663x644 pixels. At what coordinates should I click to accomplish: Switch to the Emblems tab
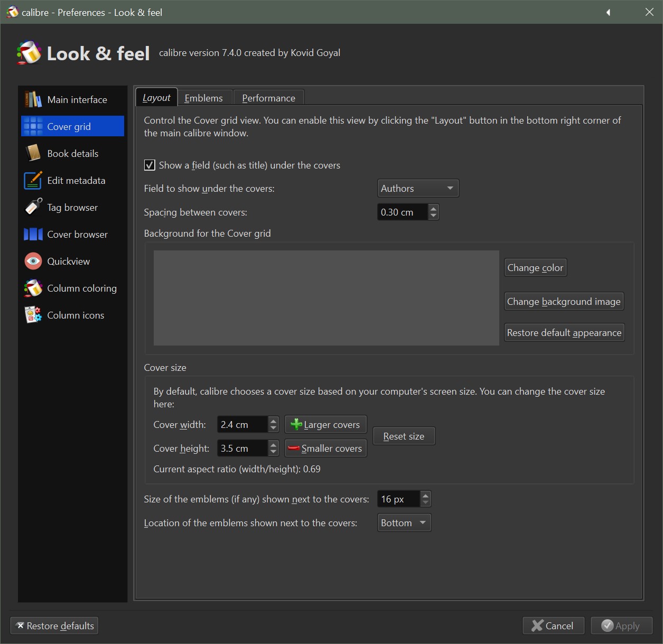(x=204, y=98)
